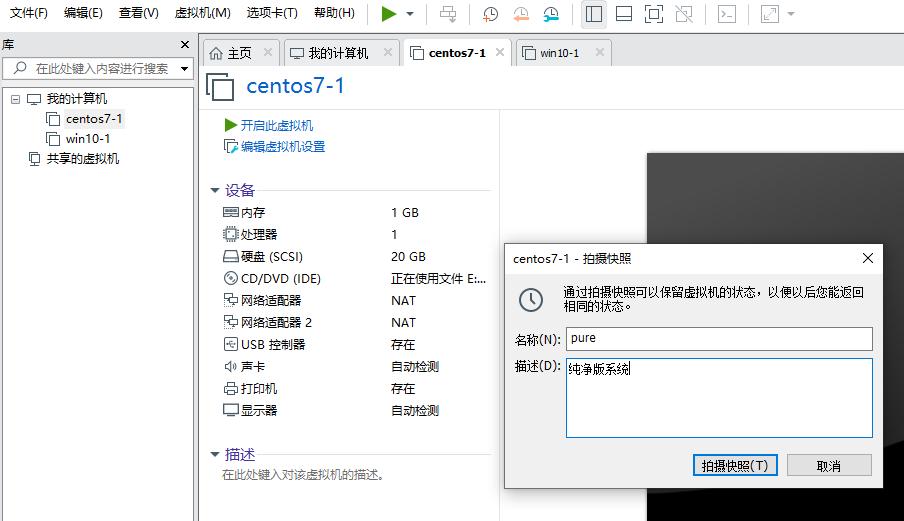Click the VM description text placeholder

tap(303, 475)
